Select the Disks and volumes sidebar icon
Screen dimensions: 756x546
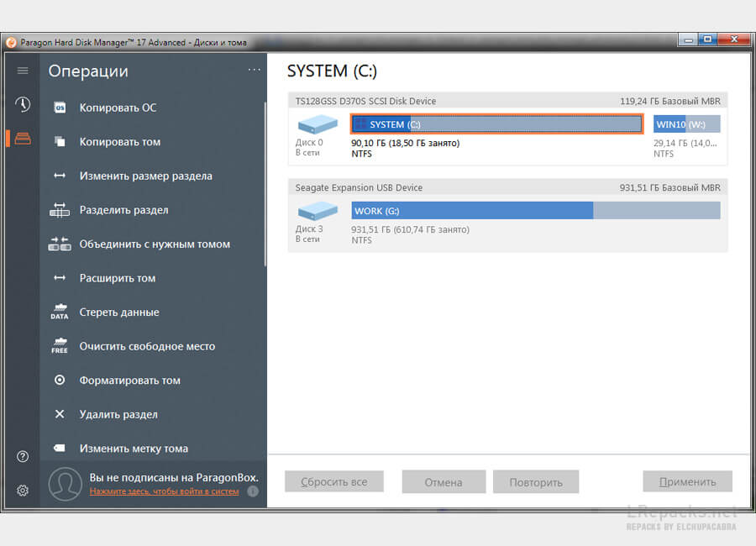point(23,139)
